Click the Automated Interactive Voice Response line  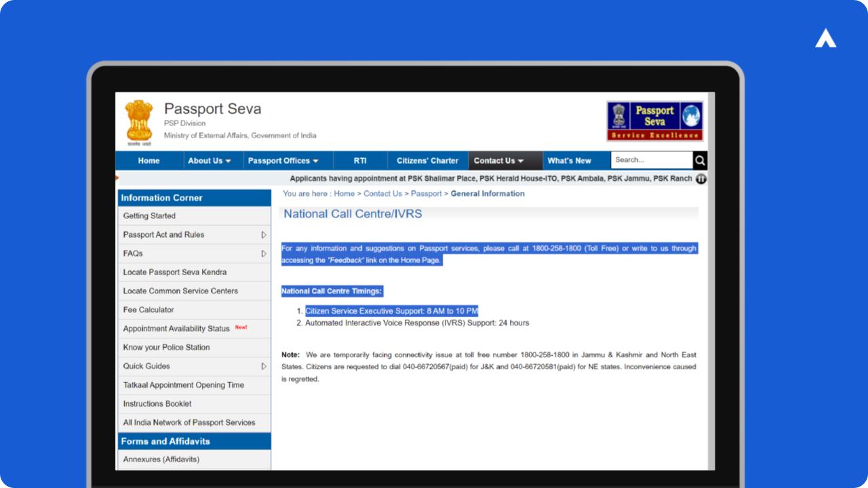[x=417, y=323]
